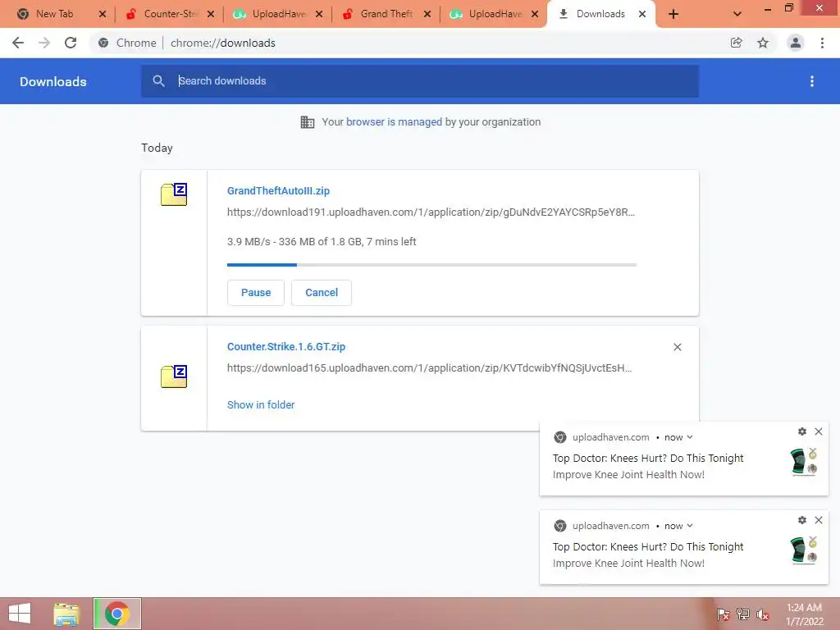Open the Windows Start button
The height and width of the screenshot is (630, 840).
tap(20, 614)
